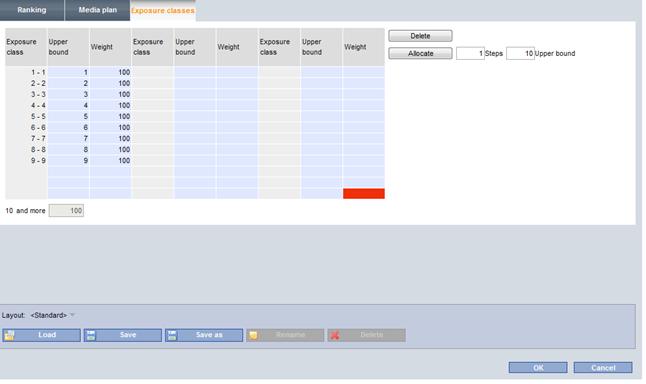Click the red highlighted Weight cell

[x=364, y=193]
